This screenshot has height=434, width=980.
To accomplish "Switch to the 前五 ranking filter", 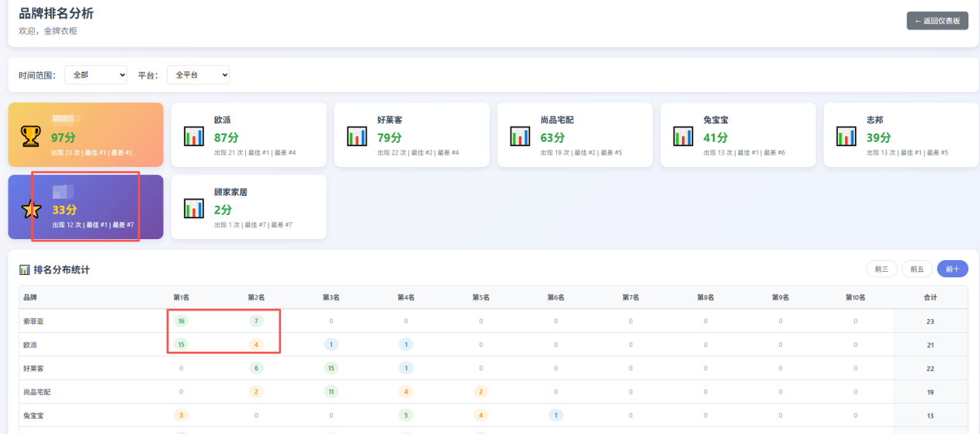I will pos(916,269).
